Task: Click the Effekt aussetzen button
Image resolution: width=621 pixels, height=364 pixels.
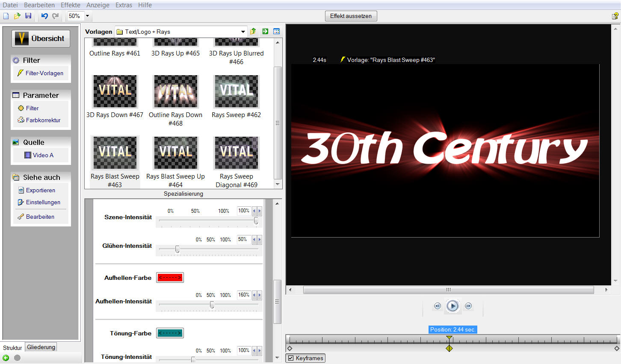Action: click(351, 16)
